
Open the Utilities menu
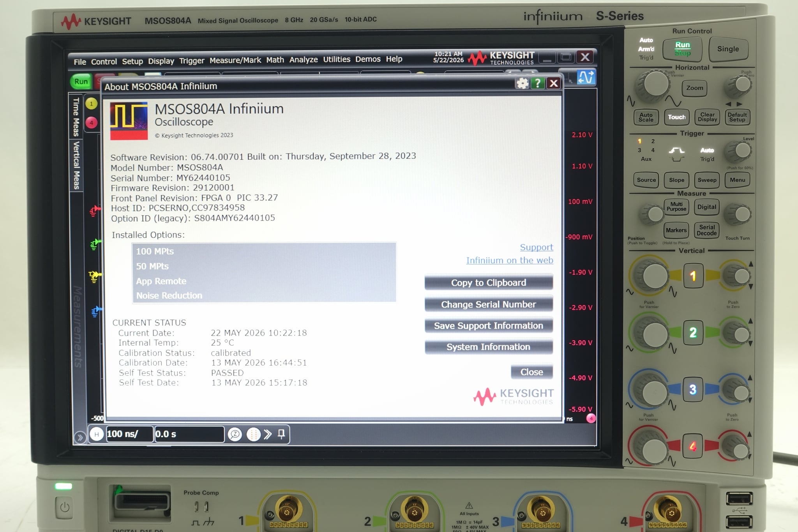(337, 59)
